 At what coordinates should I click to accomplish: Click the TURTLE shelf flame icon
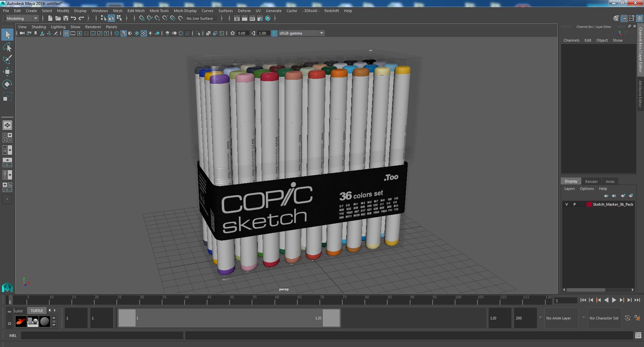tap(21, 321)
